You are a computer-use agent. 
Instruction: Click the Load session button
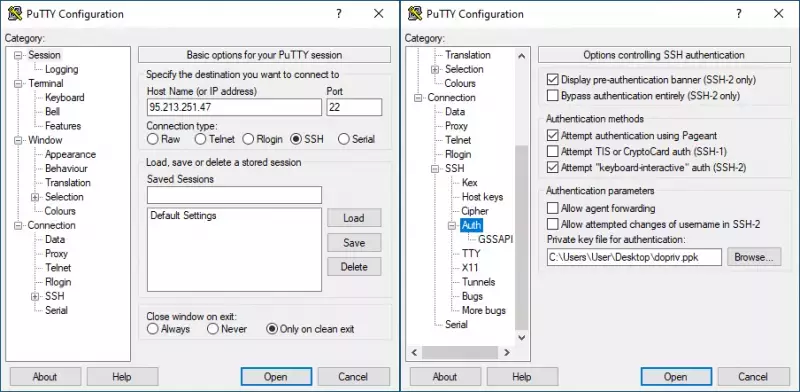(354, 218)
